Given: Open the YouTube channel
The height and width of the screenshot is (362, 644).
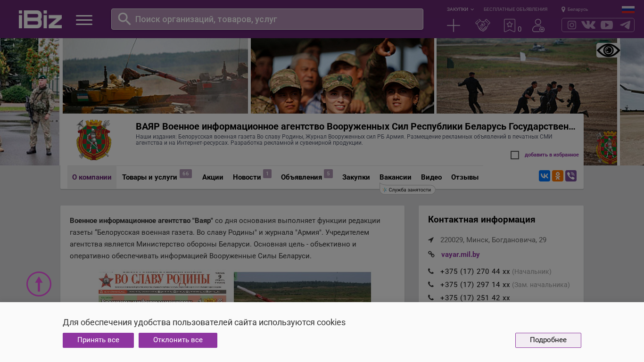Looking at the screenshot, I should (x=607, y=25).
